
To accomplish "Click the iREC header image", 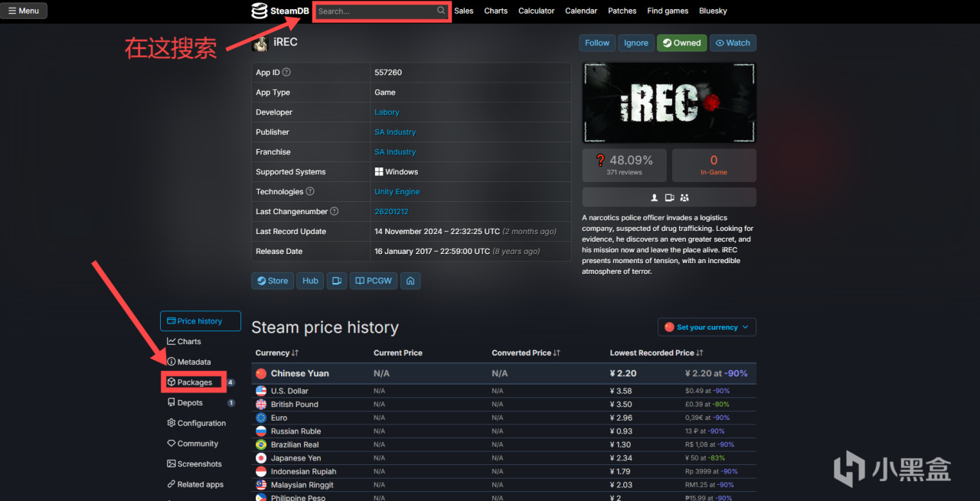I will click(x=669, y=102).
